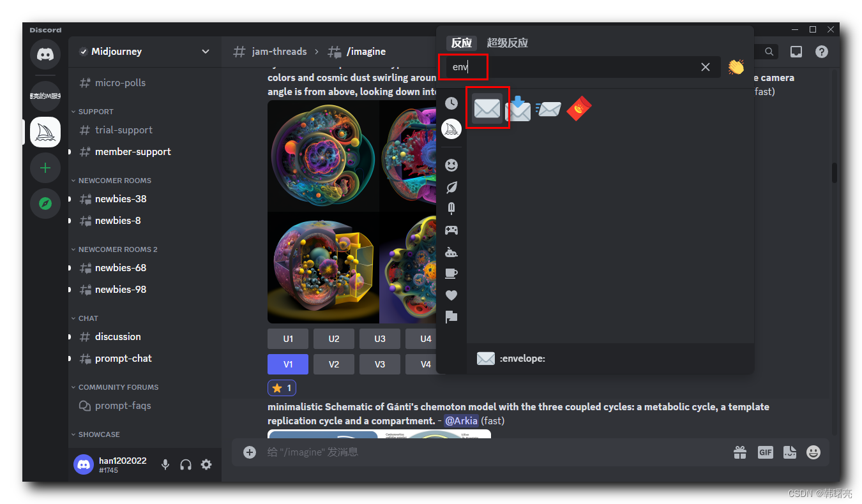Screen dimensions: 862x504
Task: Pick the red envelope emoji
Action: (579, 109)
